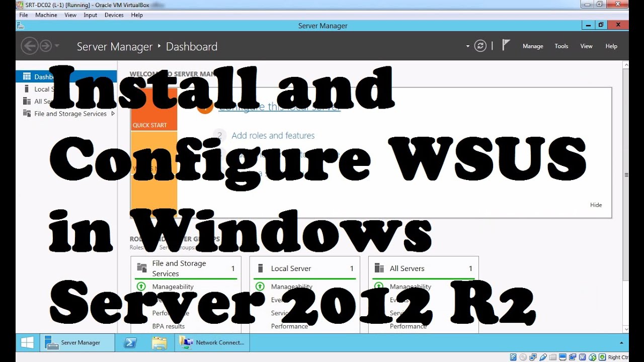Switch to Server Manager taskbar button
644x362 pixels.
(x=76, y=342)
